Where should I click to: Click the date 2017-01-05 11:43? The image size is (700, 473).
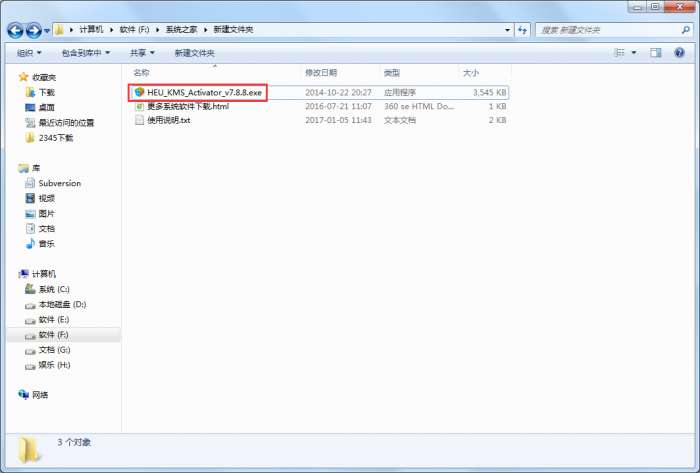point(338,120)
